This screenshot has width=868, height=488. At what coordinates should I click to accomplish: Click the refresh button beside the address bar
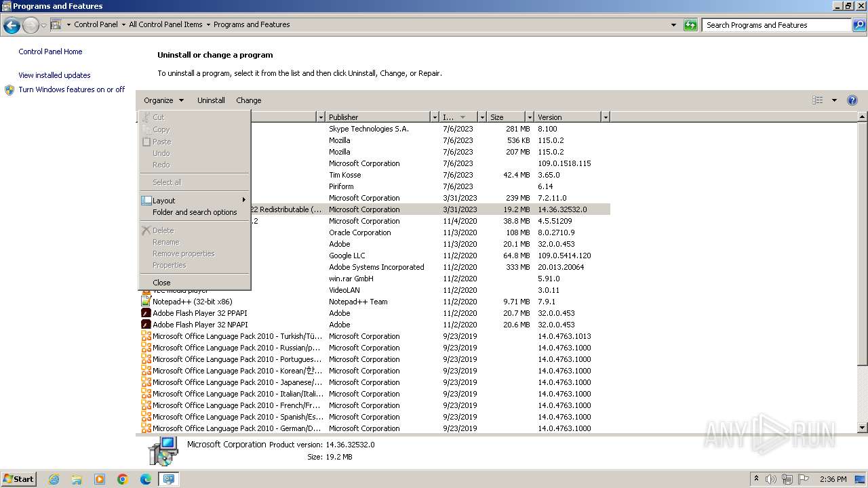coord(690,25)
